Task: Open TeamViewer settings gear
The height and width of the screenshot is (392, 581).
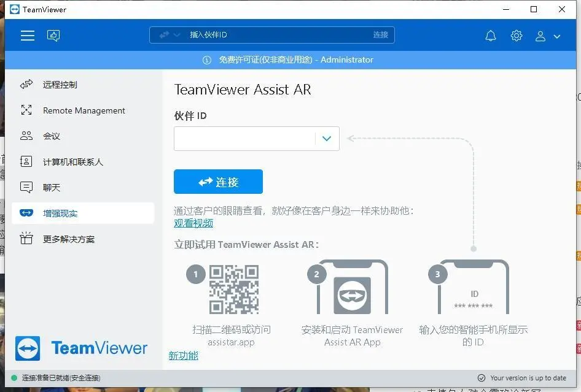Action: click(517, 36)
